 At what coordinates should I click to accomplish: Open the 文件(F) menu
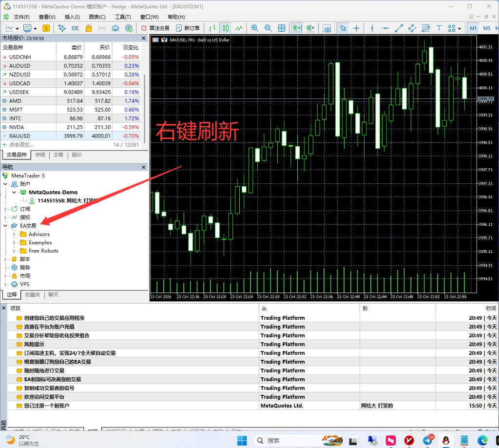coord(21,17)
